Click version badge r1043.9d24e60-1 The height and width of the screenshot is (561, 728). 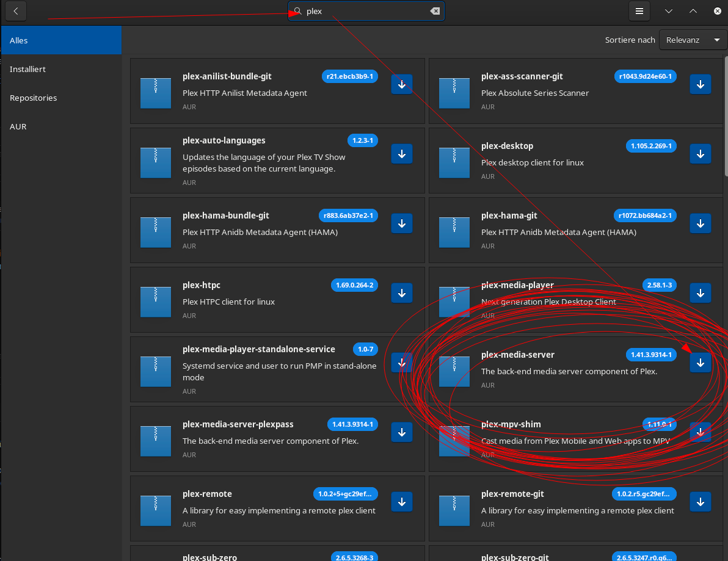coord(645,76)
